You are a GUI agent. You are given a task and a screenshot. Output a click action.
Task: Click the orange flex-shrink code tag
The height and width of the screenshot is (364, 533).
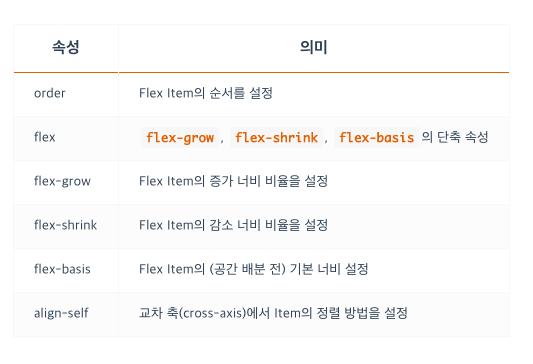pos(276,138)
